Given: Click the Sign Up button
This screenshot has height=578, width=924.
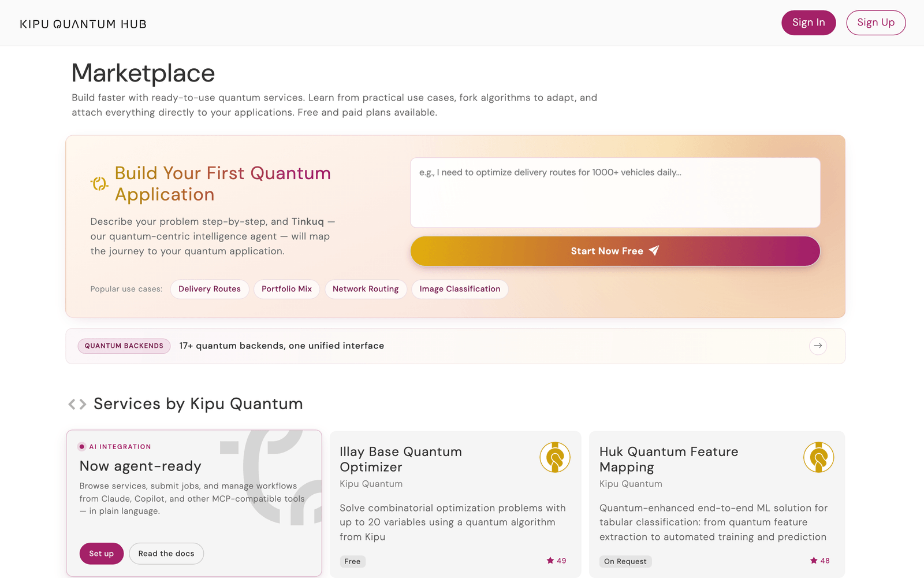Looking at the screenshot, I should pos(875,23).
